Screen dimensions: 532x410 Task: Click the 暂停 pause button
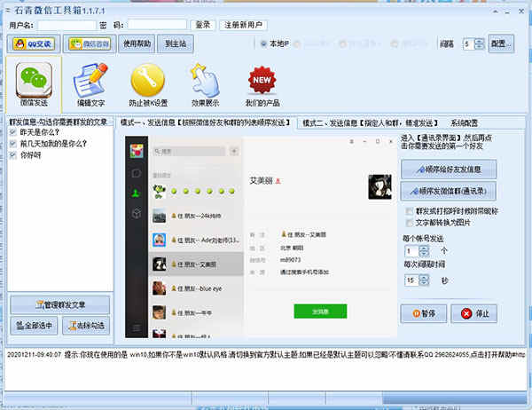[424, 313]
